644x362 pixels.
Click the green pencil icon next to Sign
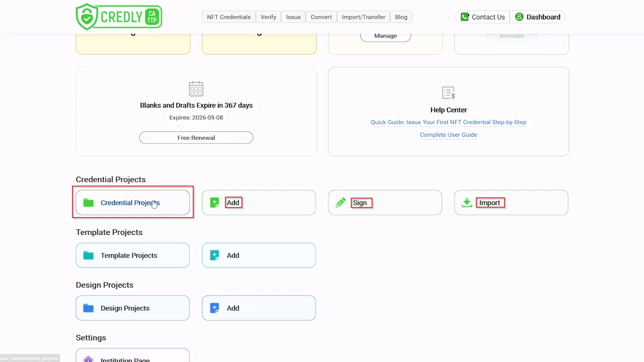pos(341,202)
